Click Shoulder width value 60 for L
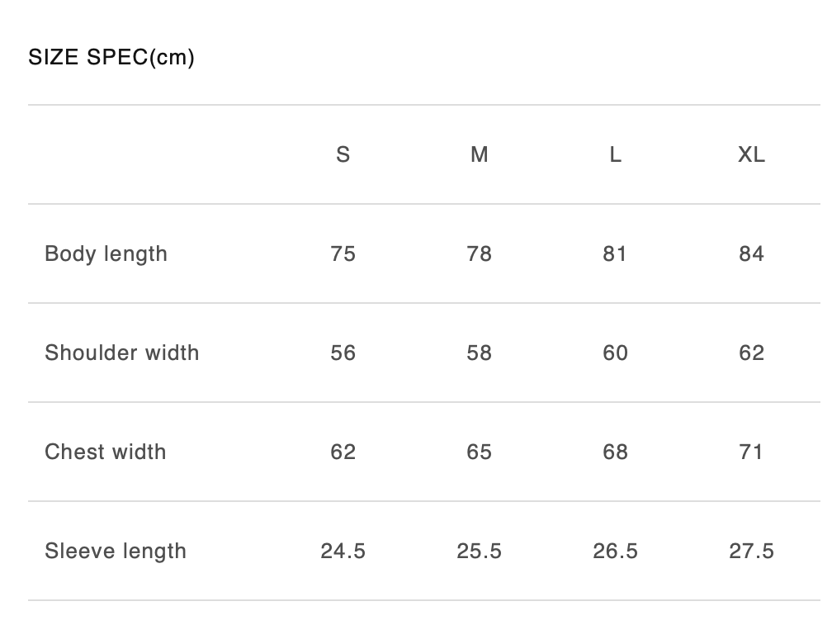The width and height of the screenshot is (832, 644). tap(615, 353)
